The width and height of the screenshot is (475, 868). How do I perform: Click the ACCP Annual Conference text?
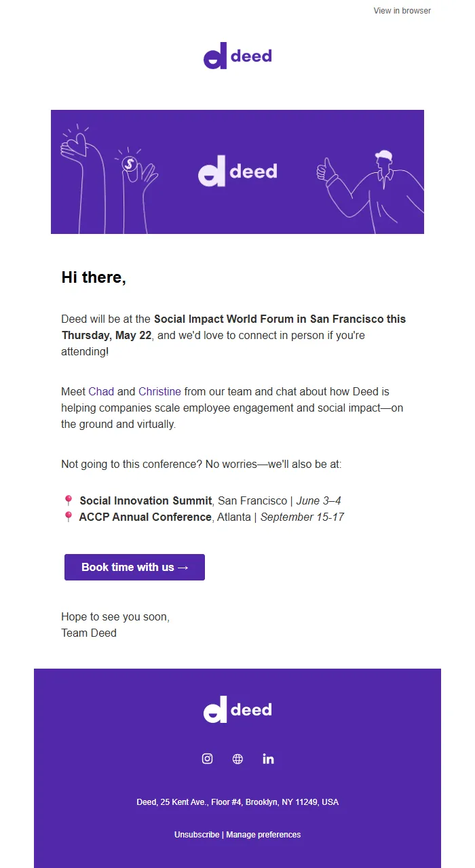tap(145, 517)
